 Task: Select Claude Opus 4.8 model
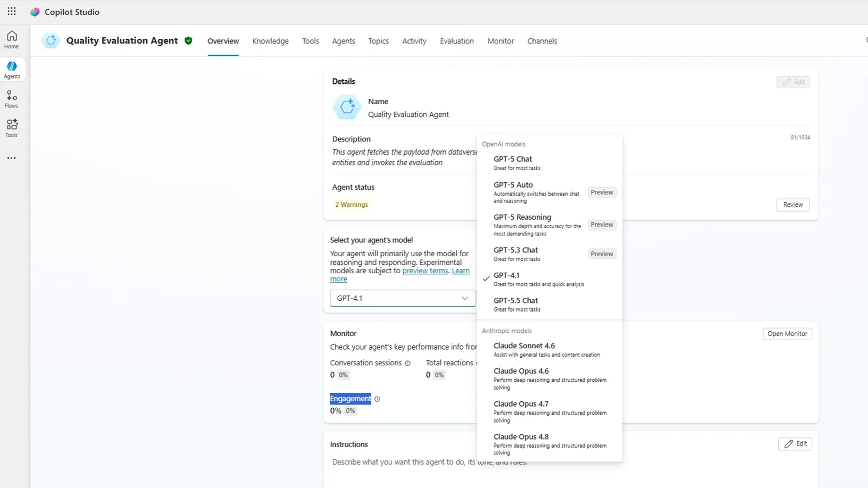[x=549, y=444]
